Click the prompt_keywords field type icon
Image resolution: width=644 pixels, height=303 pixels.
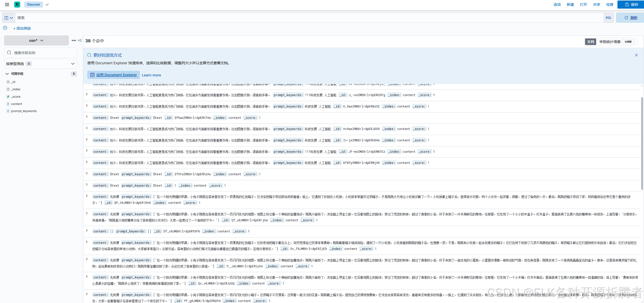coord(8,111)
